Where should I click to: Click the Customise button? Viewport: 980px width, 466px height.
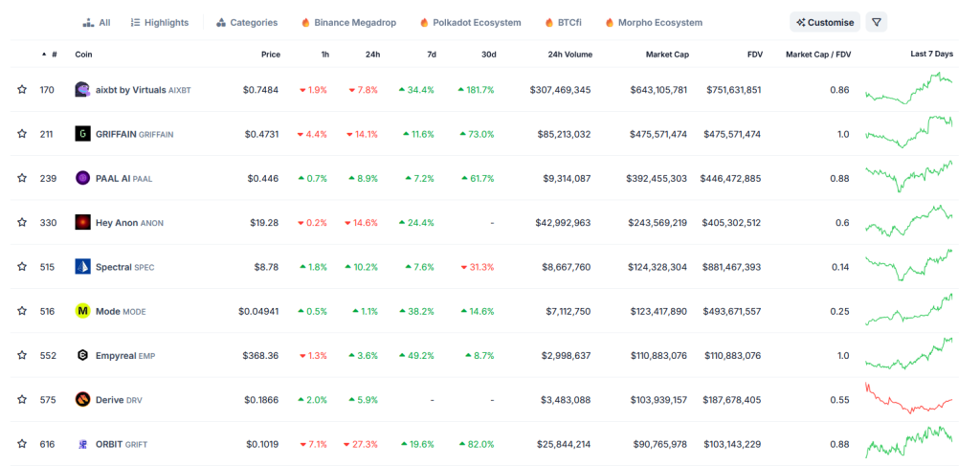click(x=825, y=22)
